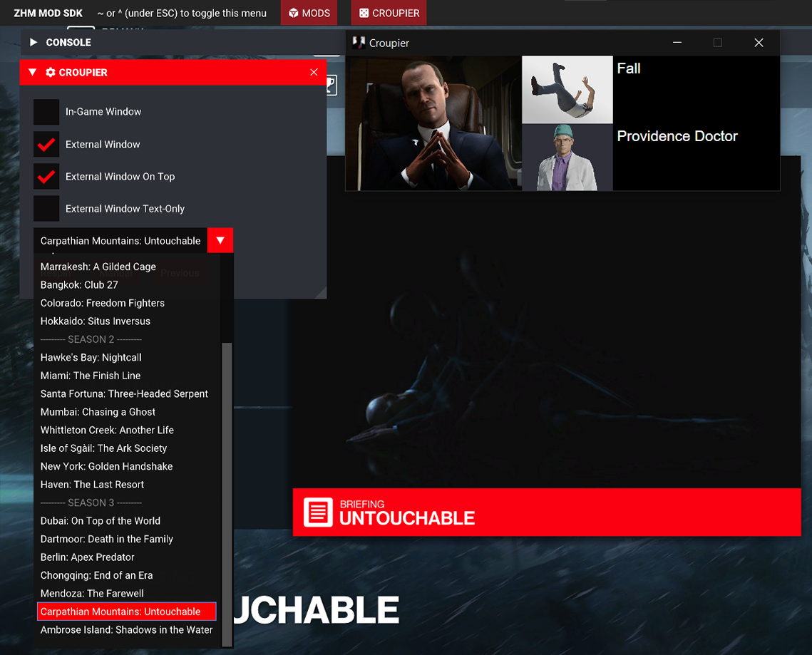Choose Isle of Sgàil: The Ark Society

pyautogui.click(x=103, y=448)
